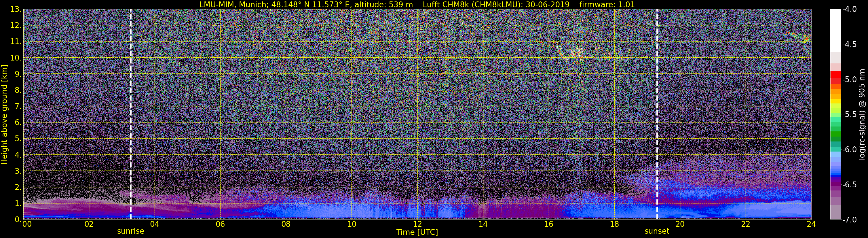
Task: Click the "Time [UTC]" axis title
Action: (417, 232)
